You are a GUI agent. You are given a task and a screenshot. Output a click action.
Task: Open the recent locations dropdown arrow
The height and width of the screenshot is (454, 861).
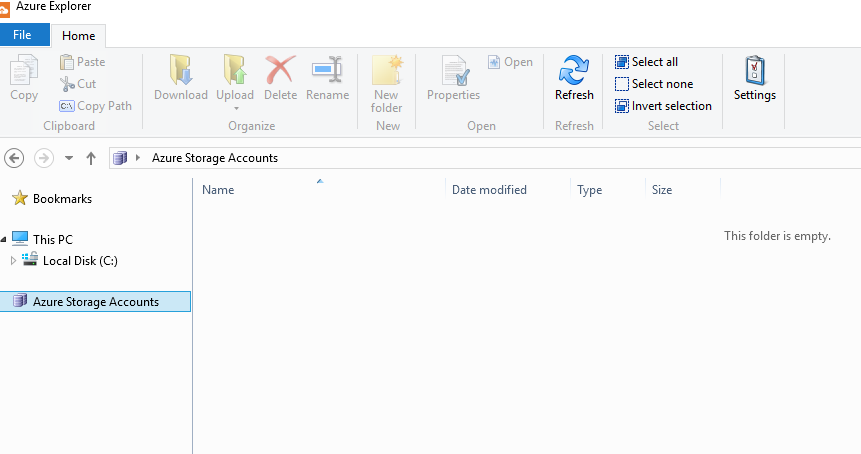pos(69,158)
